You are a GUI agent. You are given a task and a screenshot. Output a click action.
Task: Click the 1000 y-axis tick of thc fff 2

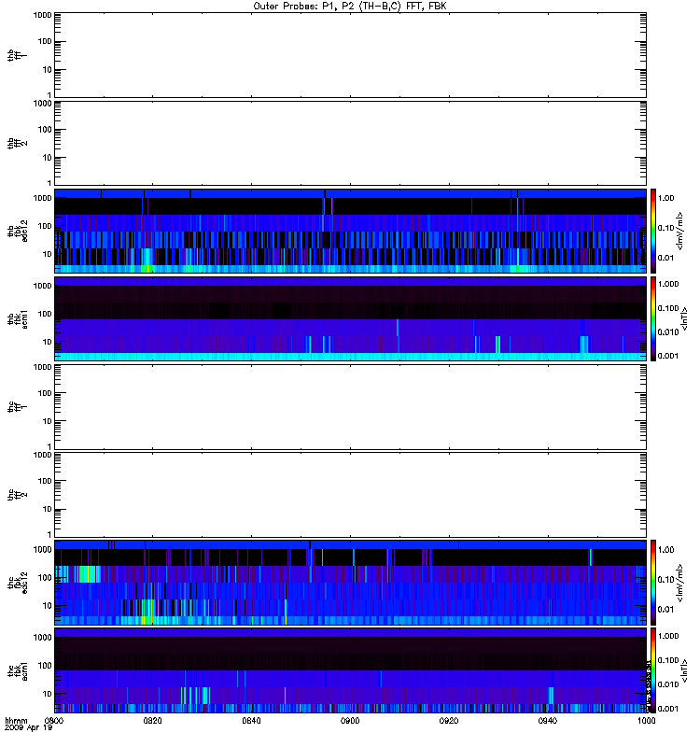42,455
